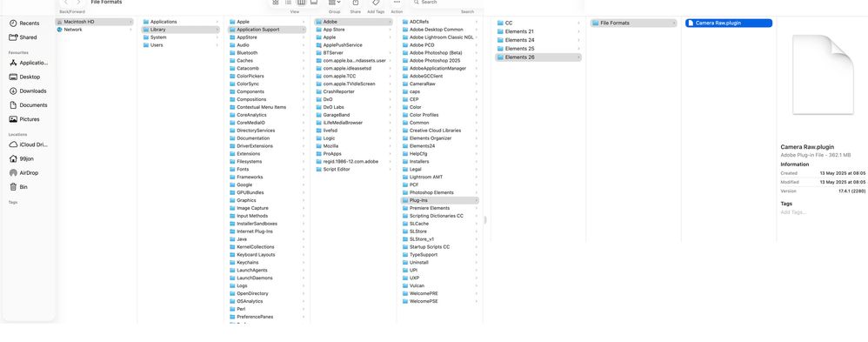This screenshot has height=342, width=868.
Task: Open the Bin in the sidebar
Action: [x=19, y=187]
